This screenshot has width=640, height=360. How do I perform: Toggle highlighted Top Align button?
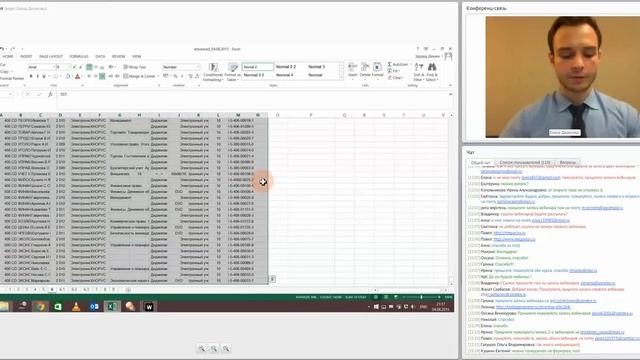89,67
